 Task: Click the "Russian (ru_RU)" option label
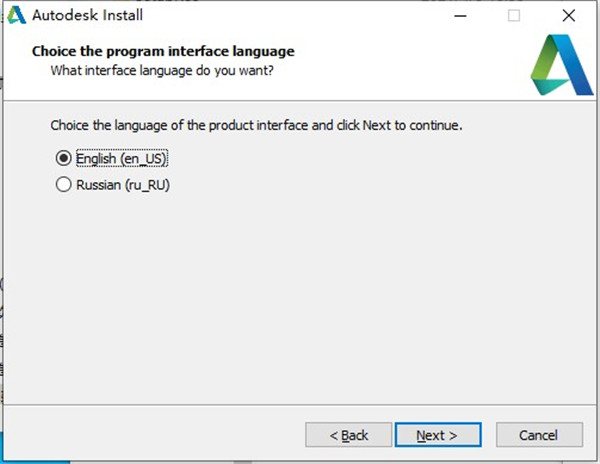123,184
